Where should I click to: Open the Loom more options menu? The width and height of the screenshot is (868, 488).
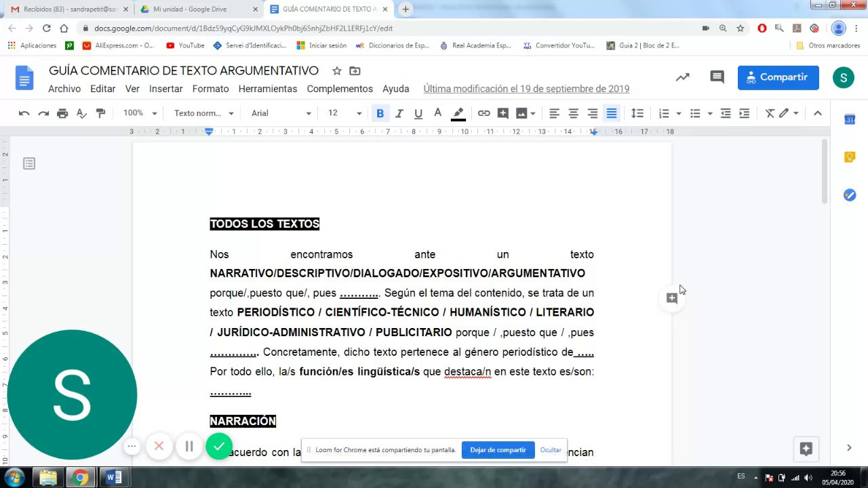pyautogui.click(x=132, y=446)
